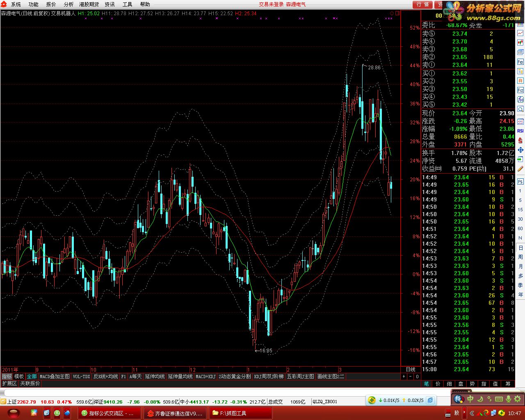Screen dimensions: 525x420
Task: Open the 关联报价 panel
Action: tap(30, 383)
